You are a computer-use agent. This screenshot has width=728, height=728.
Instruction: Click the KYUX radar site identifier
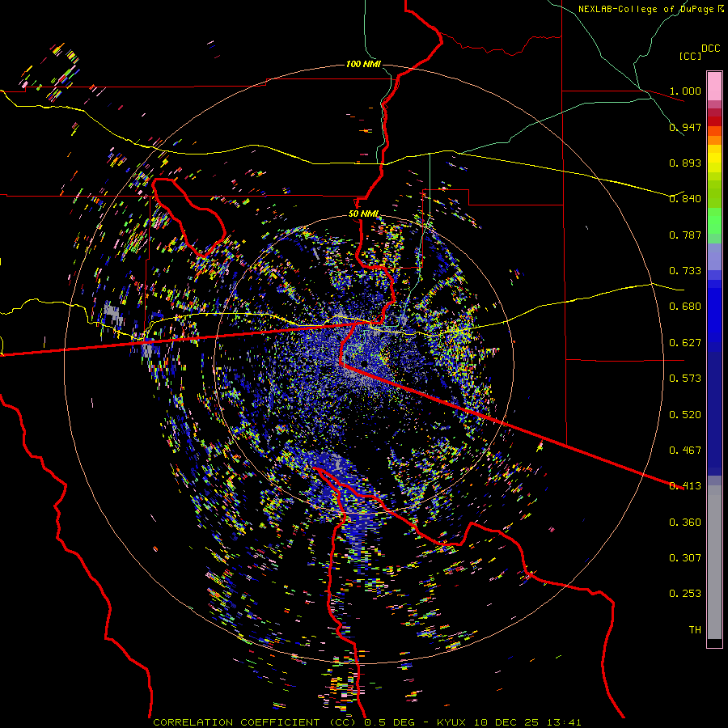[x=453, y=722]
